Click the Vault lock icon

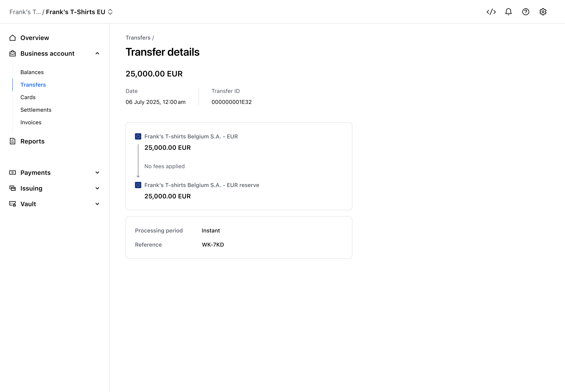tap(13, 204)
